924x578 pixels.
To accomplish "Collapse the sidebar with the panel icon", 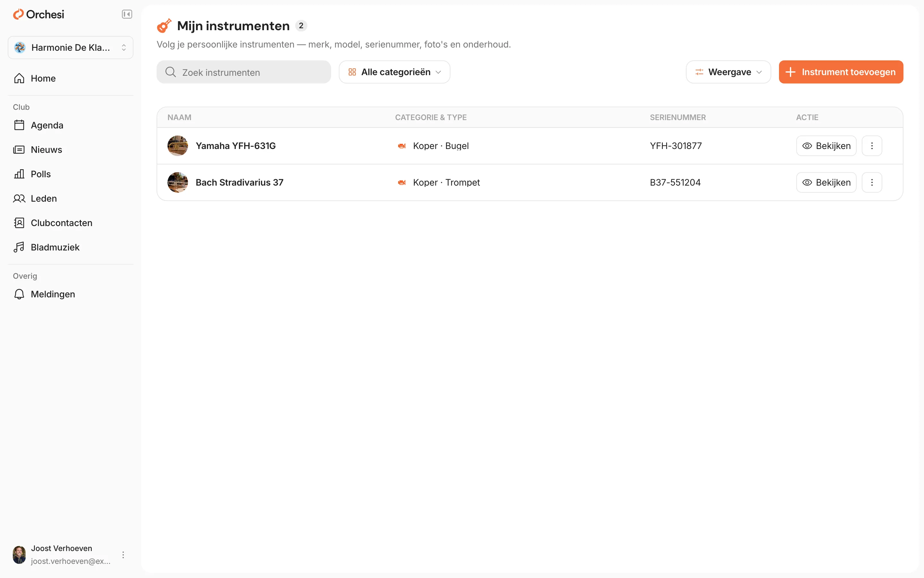I will tap(127, 14).
